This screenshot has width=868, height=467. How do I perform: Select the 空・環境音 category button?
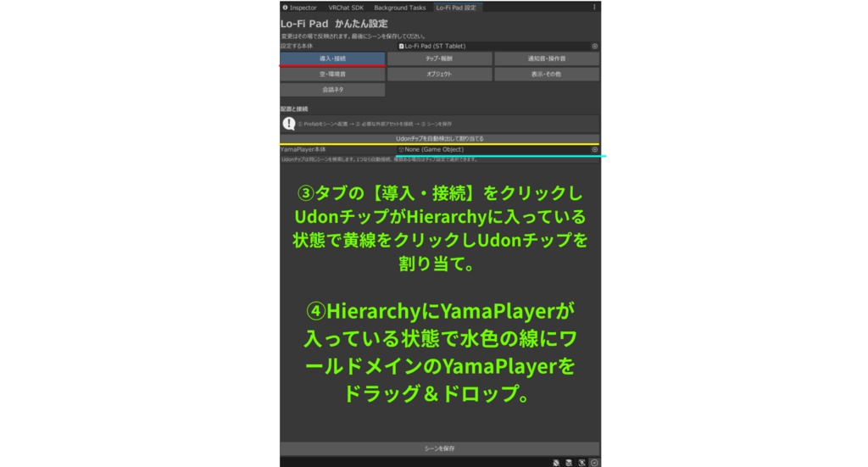[332, 74]
